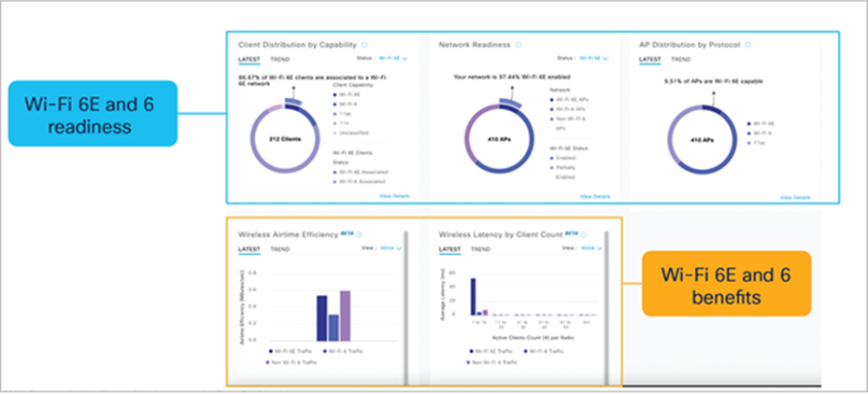Click the 410 APs donut in AP Distribution panel

click(703, 139)
